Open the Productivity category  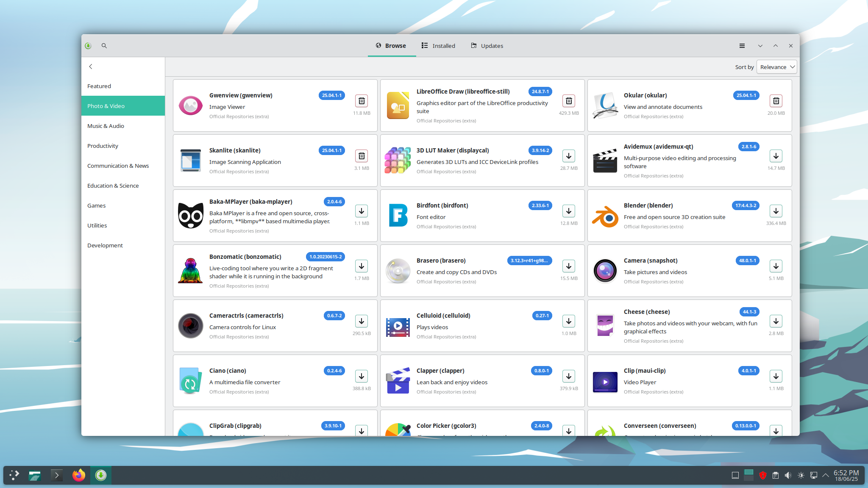click(123, 146)
